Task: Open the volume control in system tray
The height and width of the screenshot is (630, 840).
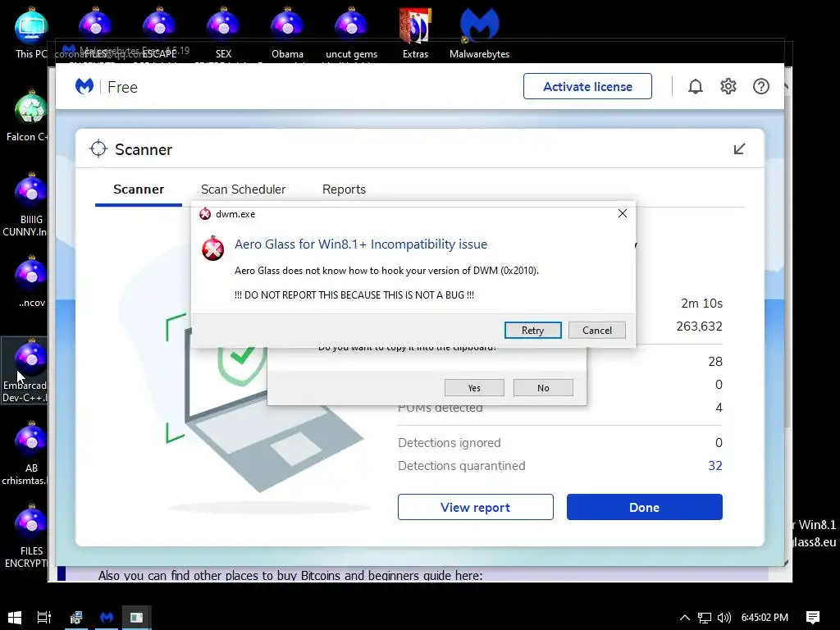Action: tap(724, 618)
